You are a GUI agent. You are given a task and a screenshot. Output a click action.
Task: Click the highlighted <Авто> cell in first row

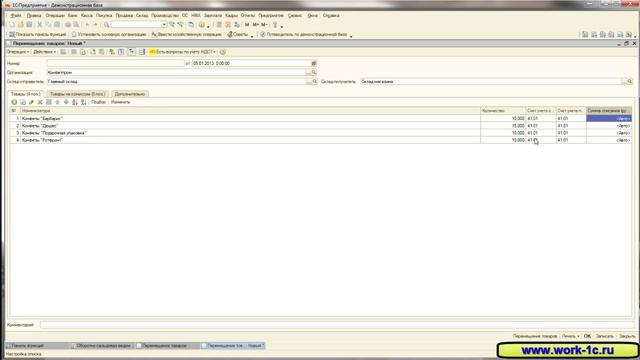point(609,118)
